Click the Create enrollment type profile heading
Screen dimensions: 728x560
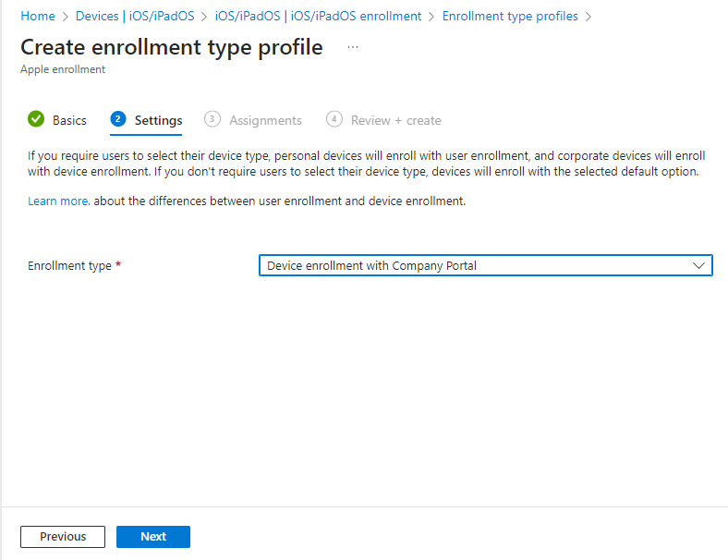tap(172, 48)
